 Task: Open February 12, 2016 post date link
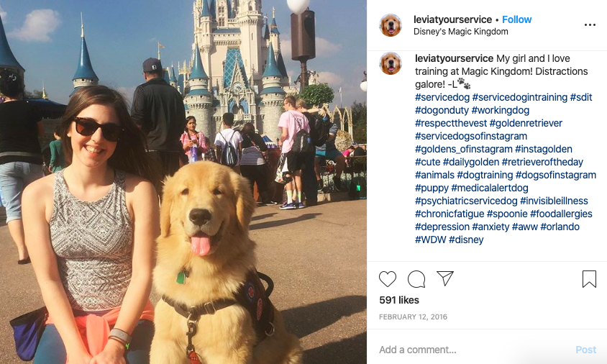point(413,317)
